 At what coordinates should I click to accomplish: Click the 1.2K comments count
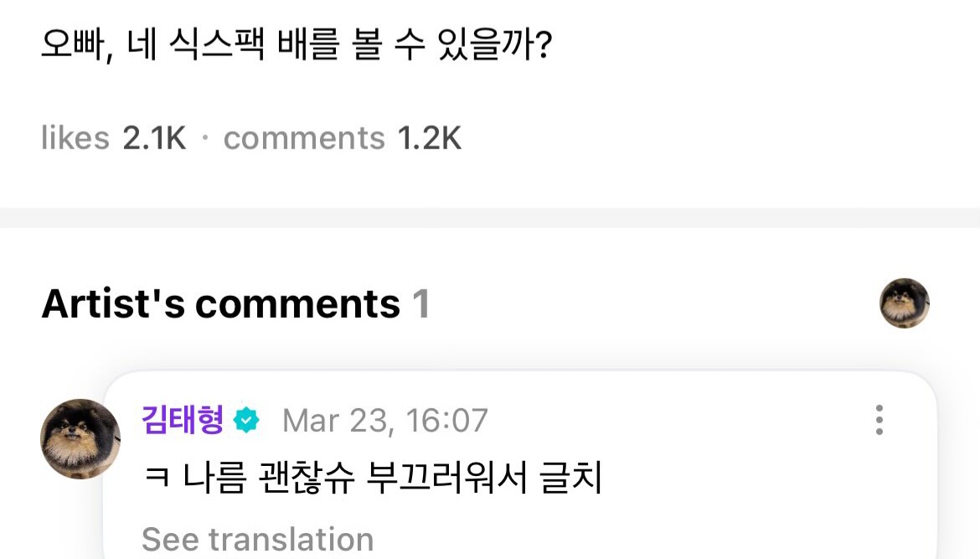pos(430,138)
